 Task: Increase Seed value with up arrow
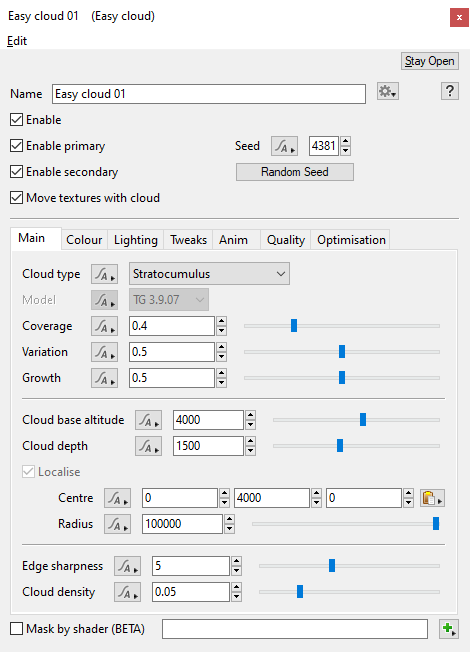pyautogui.click(x=345, y=142)
